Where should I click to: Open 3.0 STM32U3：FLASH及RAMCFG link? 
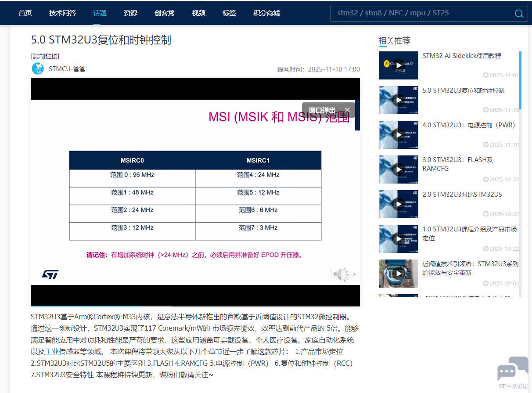458,164
